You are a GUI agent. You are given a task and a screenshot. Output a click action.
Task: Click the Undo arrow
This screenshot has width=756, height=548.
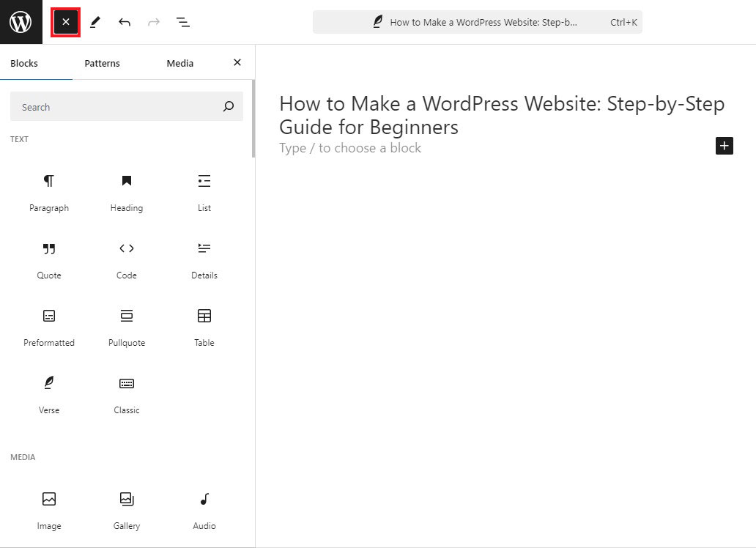pyautogui.click(x=125, y=22)
